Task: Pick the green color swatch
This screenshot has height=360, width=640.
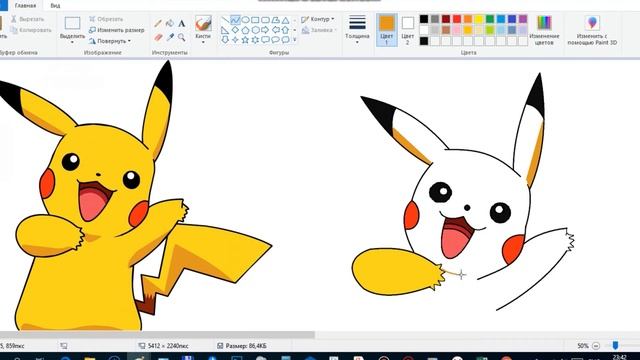Action: click(490, 19)
